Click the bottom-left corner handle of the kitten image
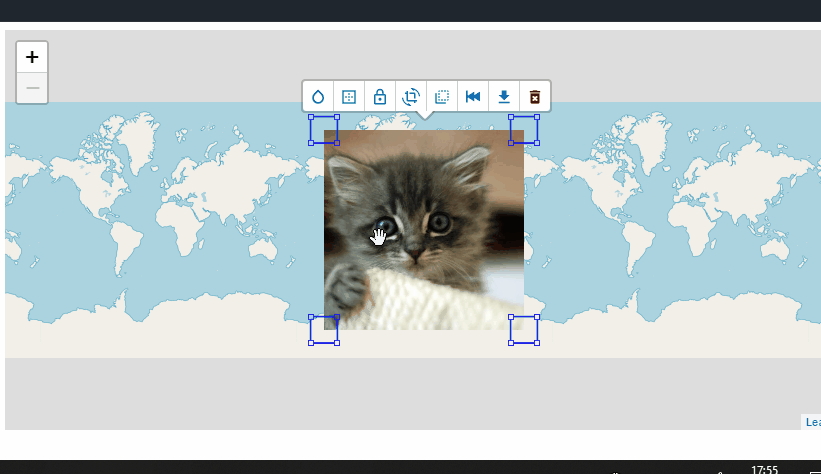The width and height of the screenshot is (821, 474). click(324, 330)
